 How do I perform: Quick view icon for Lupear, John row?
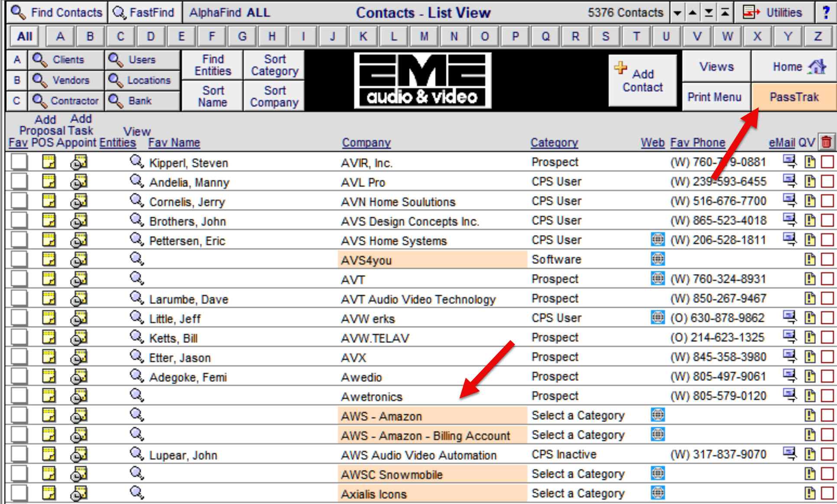(810, 454)
